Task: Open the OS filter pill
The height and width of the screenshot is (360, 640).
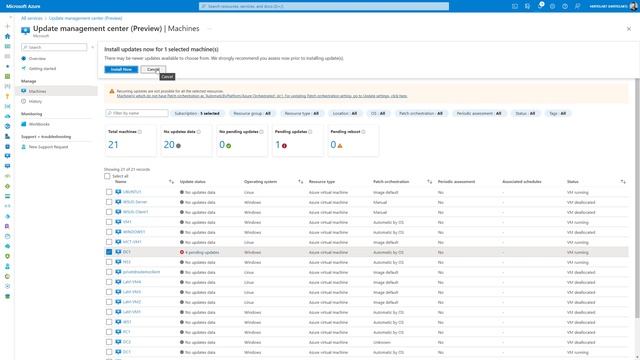Action: pos(378,113)
